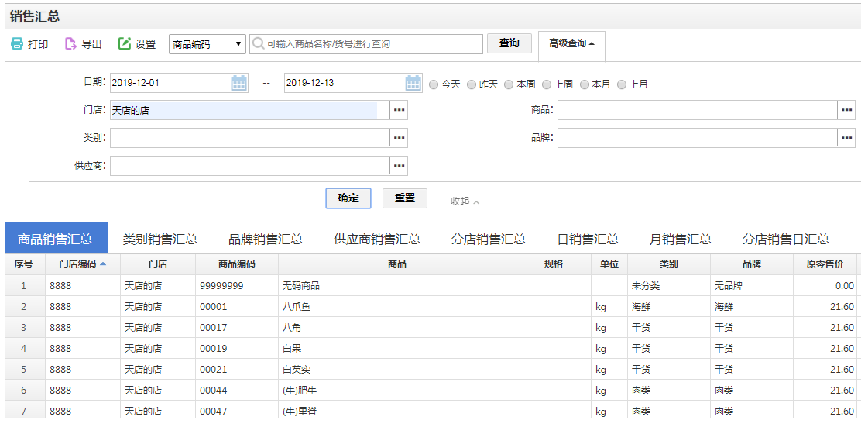
Task: Click the 0.00 price cell
Action: pos(825,286)
